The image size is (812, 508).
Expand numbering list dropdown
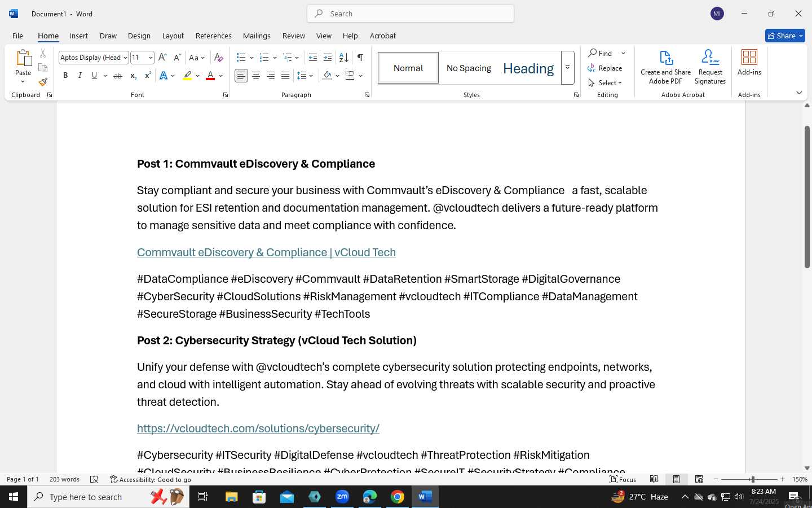(x=275, y=58)
